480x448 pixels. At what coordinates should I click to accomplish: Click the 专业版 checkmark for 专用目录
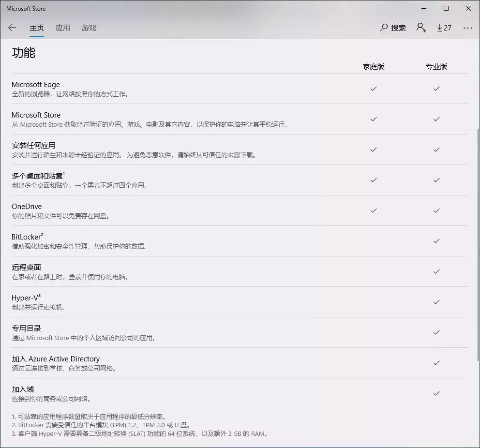pos(436,332)
